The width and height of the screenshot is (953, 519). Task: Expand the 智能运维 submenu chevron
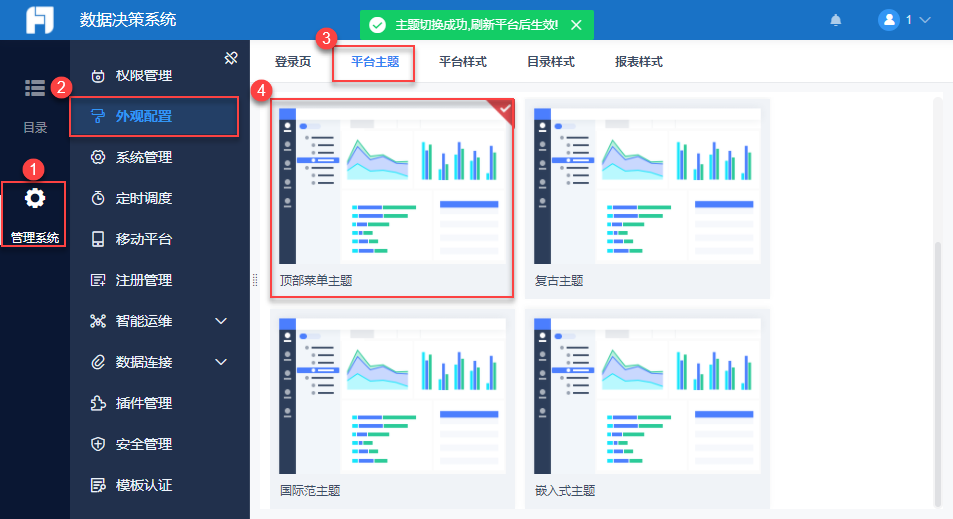point(221,321)
